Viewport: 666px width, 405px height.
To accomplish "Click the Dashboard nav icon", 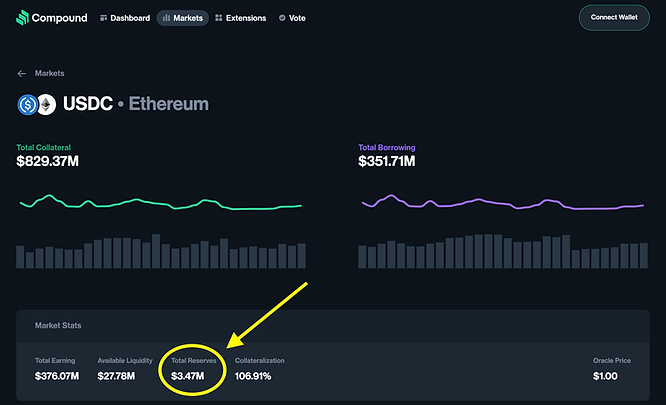I will 103,18.
